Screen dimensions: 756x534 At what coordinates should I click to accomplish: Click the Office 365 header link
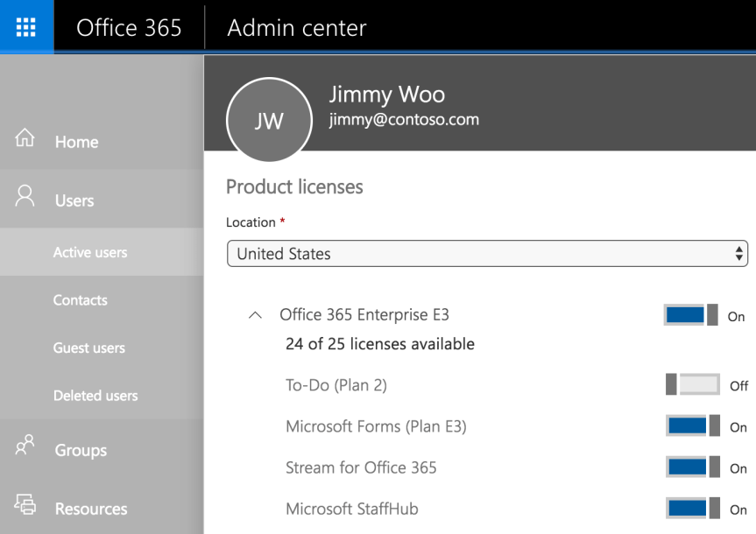[129, 27]
